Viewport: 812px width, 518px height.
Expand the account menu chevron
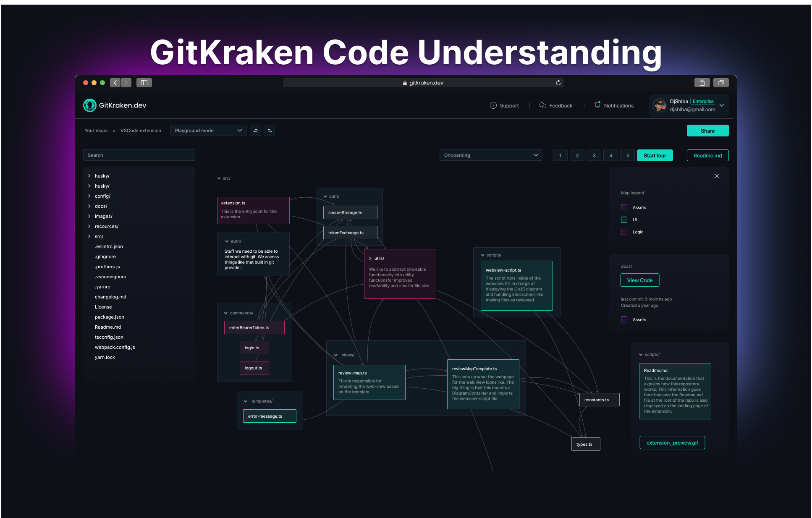(722, 105)
